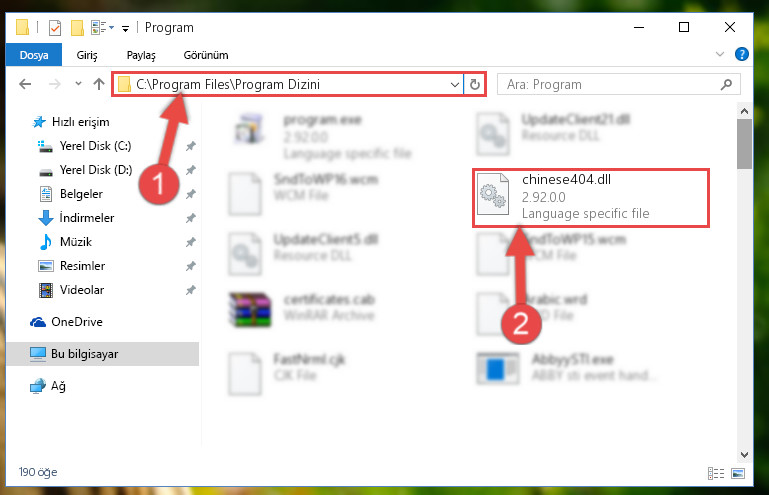Switch to large icons view
Image resolution: width=769 pixels, height=495 pixels.
[738, 473]
